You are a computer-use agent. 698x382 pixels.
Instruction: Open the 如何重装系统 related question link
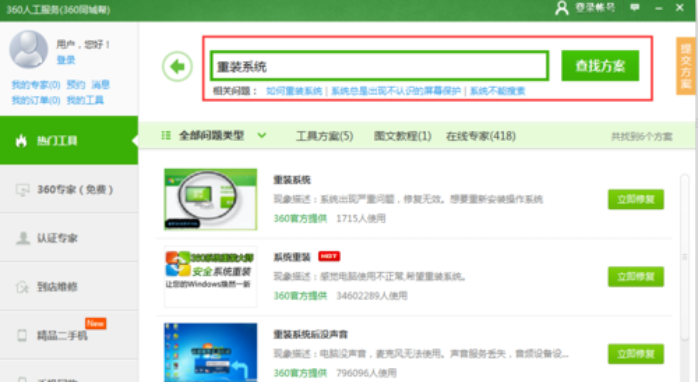coord(294,91)
